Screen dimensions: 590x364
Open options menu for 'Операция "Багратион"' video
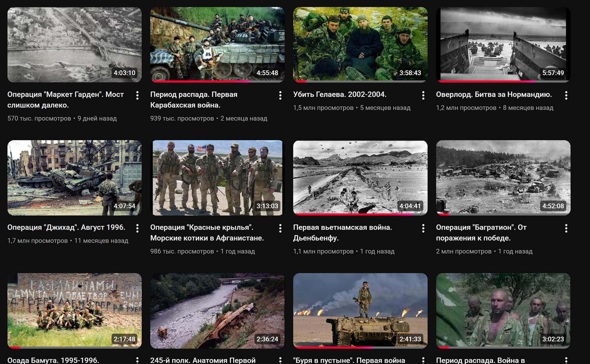point(566,228)
